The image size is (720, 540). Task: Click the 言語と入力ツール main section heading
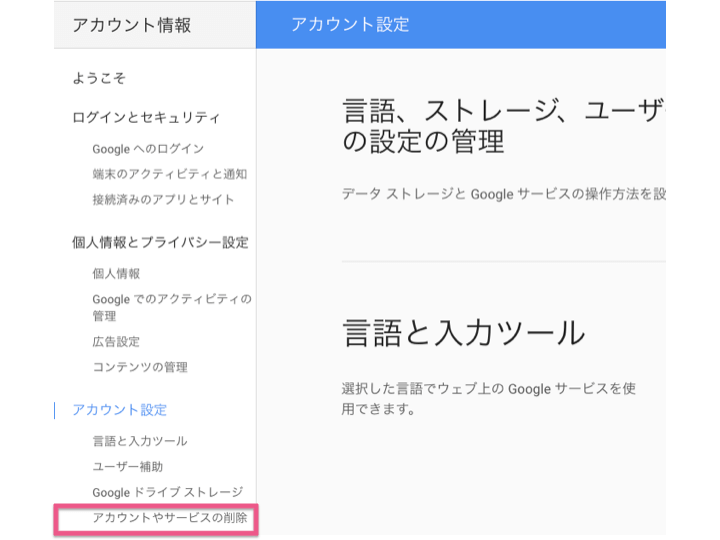[464, 332]
